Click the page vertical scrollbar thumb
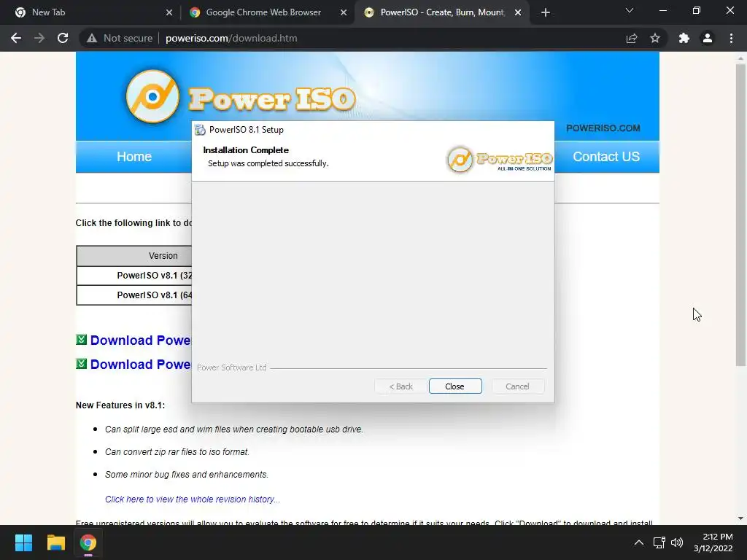 click(740, 214)
